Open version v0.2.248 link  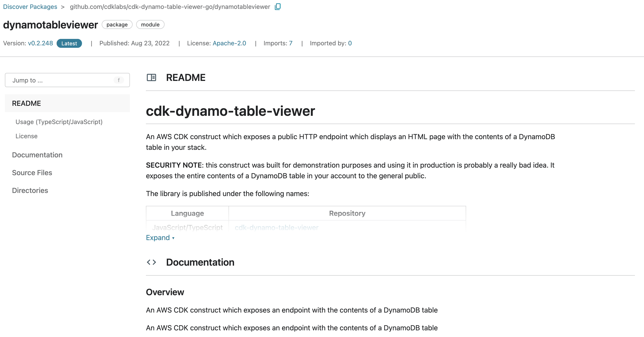click(40, 43)
